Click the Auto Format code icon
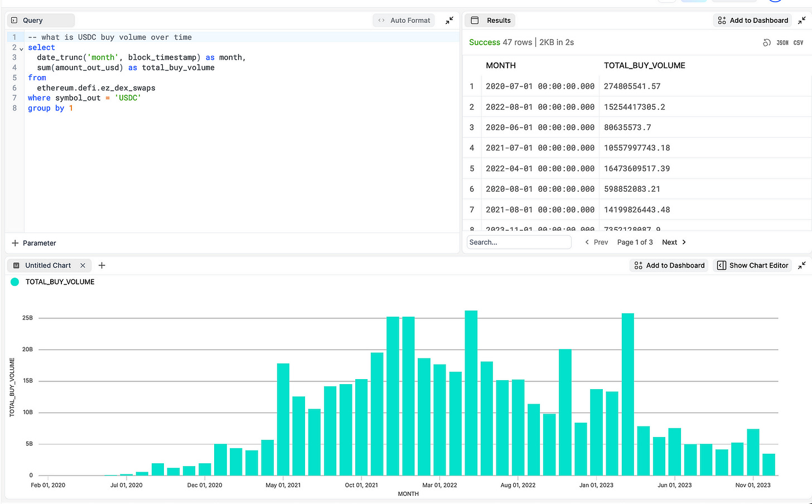The image size is (812, 504). [x=381, y=21]
